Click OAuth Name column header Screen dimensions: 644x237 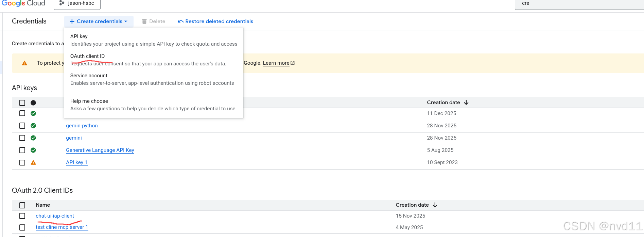pos(43,205)
